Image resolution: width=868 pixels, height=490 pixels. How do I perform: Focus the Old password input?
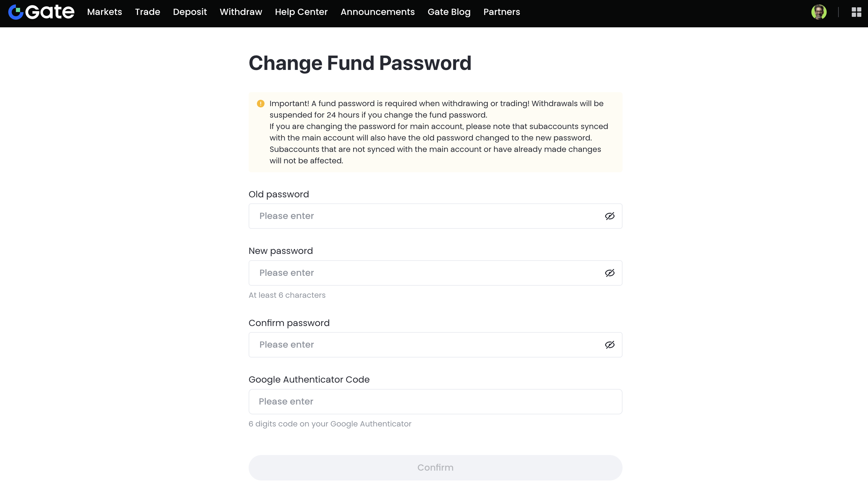[435, 216]
